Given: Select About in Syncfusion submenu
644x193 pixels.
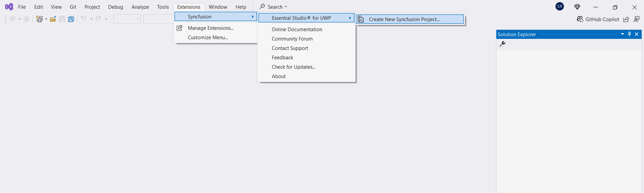Looking at the screenshot, I should (306, 76).
